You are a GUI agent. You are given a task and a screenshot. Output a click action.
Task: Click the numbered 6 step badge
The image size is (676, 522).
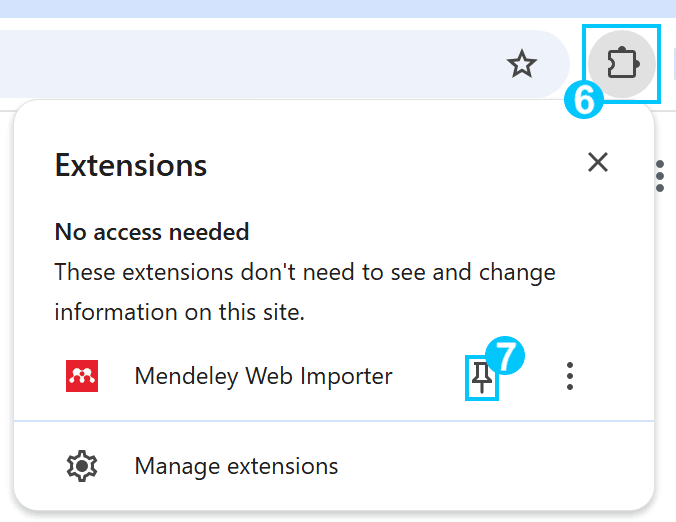[x=583, y=100]
